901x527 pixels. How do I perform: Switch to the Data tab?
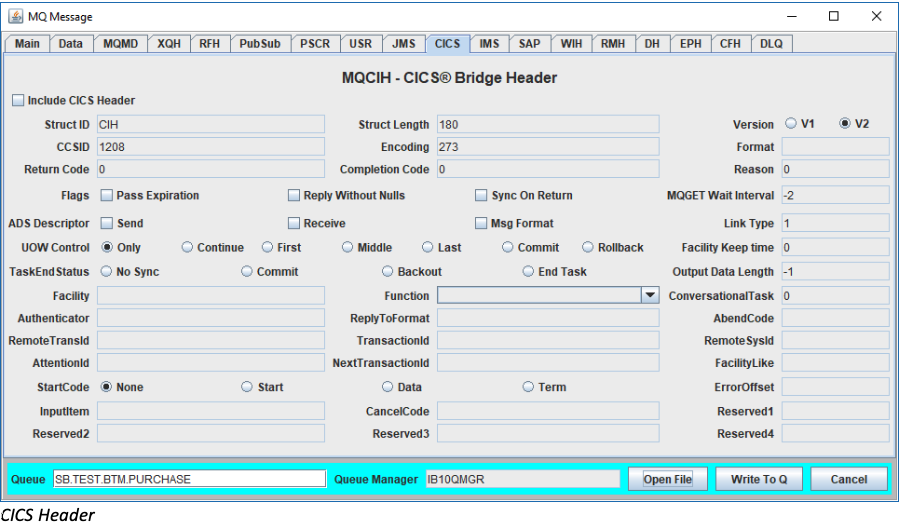pyautogui.click(x=71, y=44)
